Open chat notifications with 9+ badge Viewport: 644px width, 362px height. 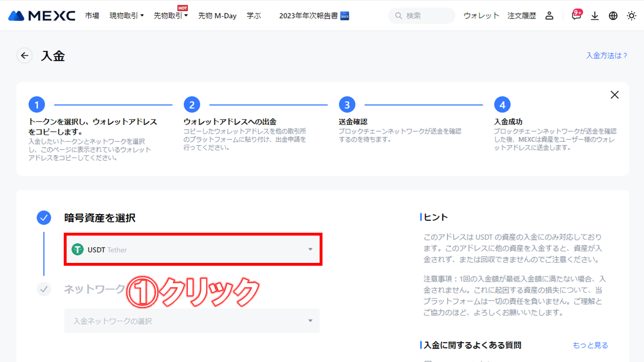point(576,15)
